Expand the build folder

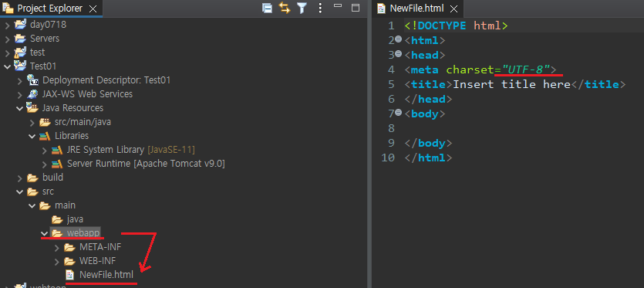[20, 178]
